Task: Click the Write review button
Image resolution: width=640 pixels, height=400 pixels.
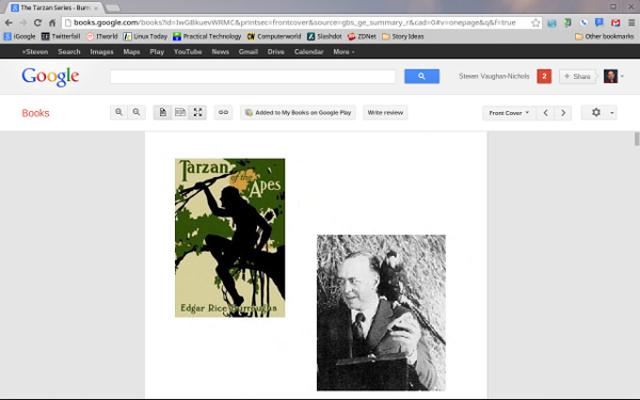Action: (385, 113)
